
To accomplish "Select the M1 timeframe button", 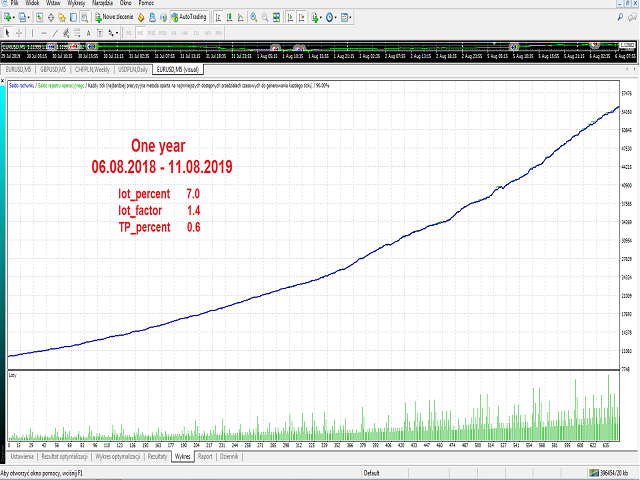I will [x=129, y=33].
